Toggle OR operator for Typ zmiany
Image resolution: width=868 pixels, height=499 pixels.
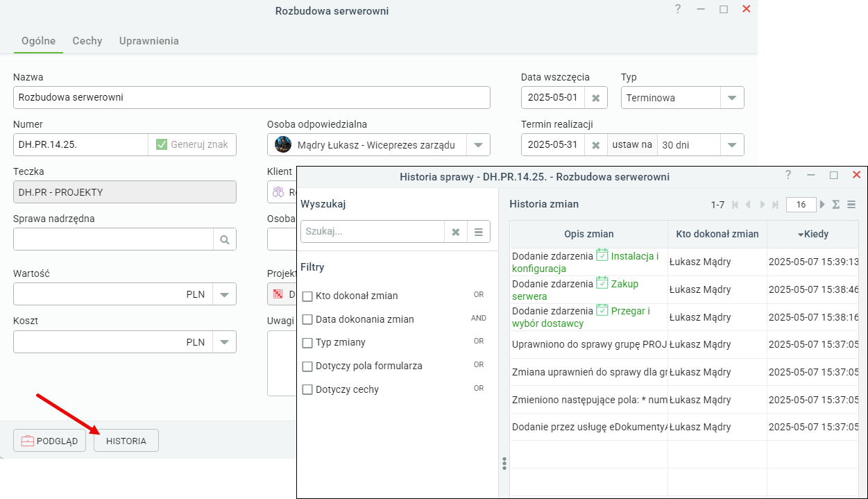[479, 341]
